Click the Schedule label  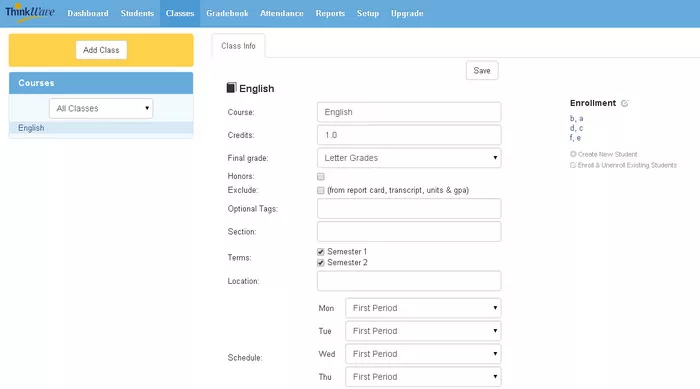(245, 358)
